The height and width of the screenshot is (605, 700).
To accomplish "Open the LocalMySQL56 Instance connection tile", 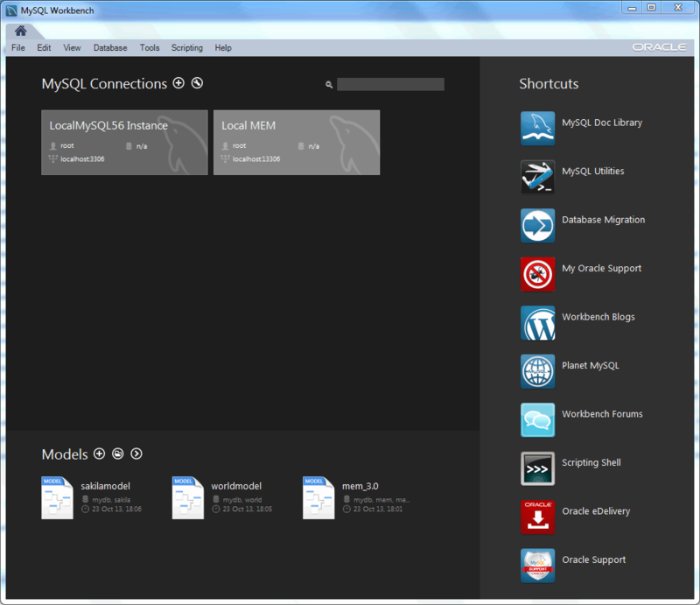I will tap(124, 143).
